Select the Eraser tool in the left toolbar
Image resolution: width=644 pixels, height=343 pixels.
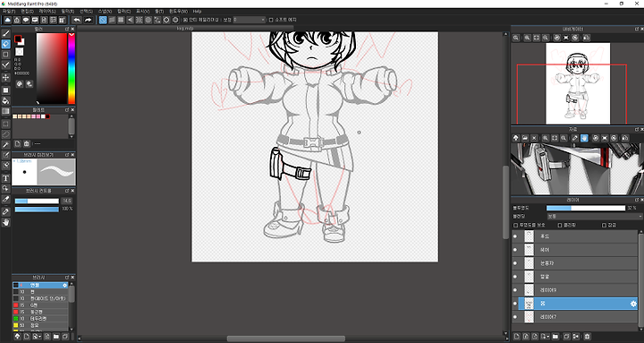click(x=5, y=44)
